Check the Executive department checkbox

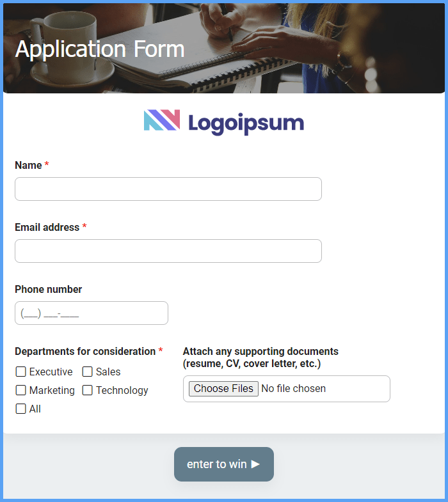tap(21, 372)
